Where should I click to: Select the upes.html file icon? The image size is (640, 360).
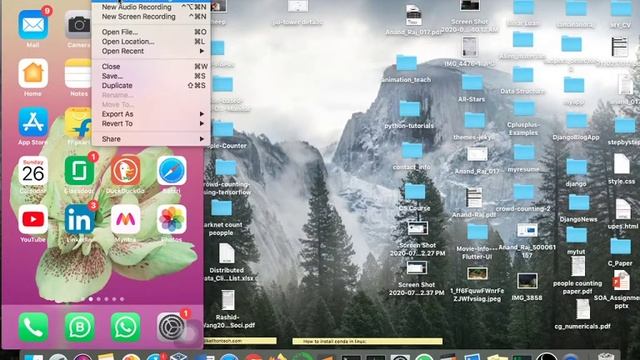click(x=623, y=209)
